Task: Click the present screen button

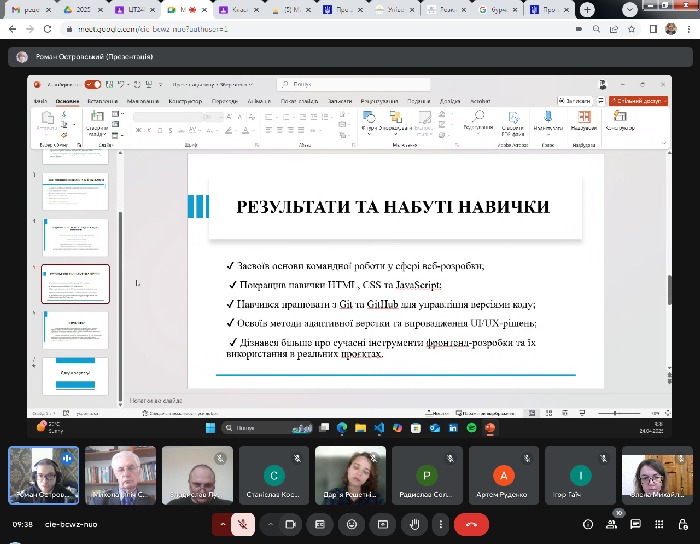Action: tap(381, 523)
